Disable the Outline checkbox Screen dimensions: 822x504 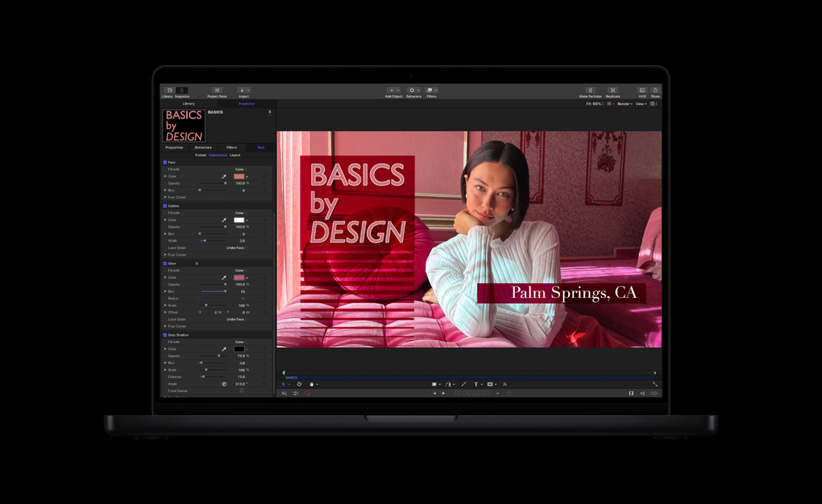[x=165, y=205]
